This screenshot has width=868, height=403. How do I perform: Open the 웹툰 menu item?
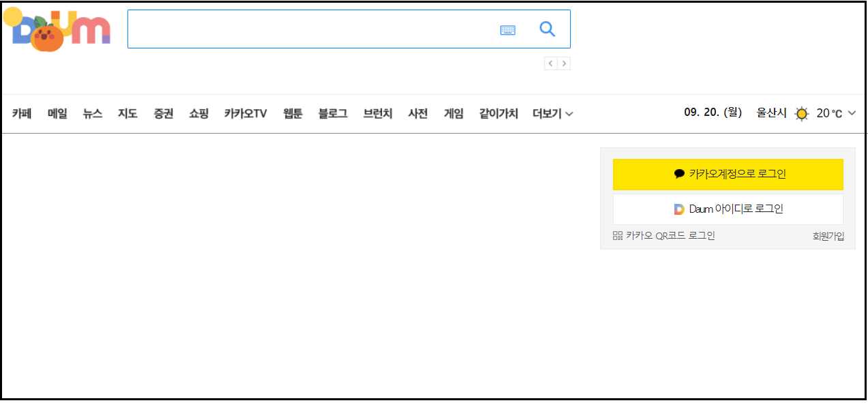[293, 114]
